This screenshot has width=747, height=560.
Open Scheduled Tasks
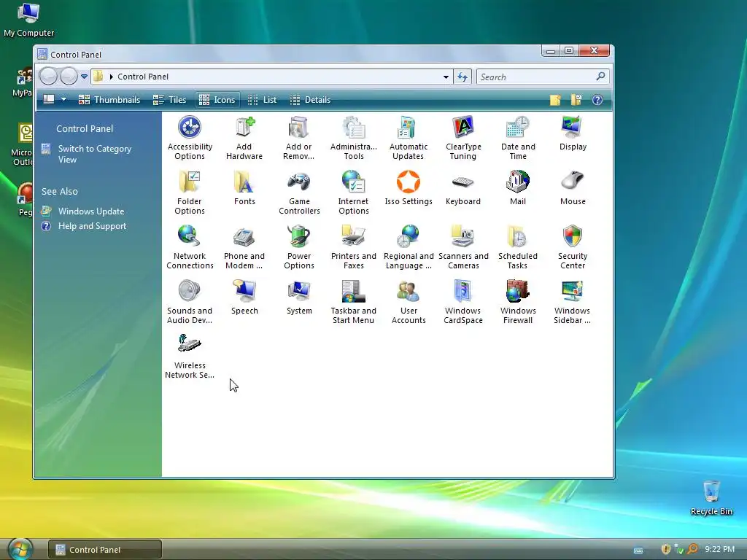click(518, 248)
